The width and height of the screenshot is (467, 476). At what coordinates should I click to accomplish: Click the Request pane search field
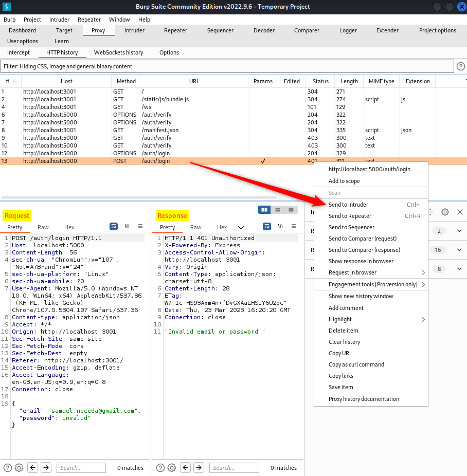point(81,467)
